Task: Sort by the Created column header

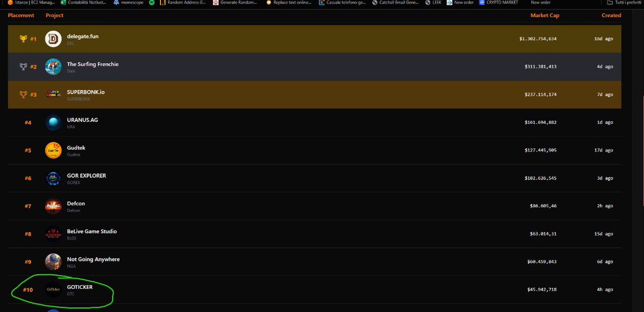Action: pyautogui.click(x=611, y=15)
